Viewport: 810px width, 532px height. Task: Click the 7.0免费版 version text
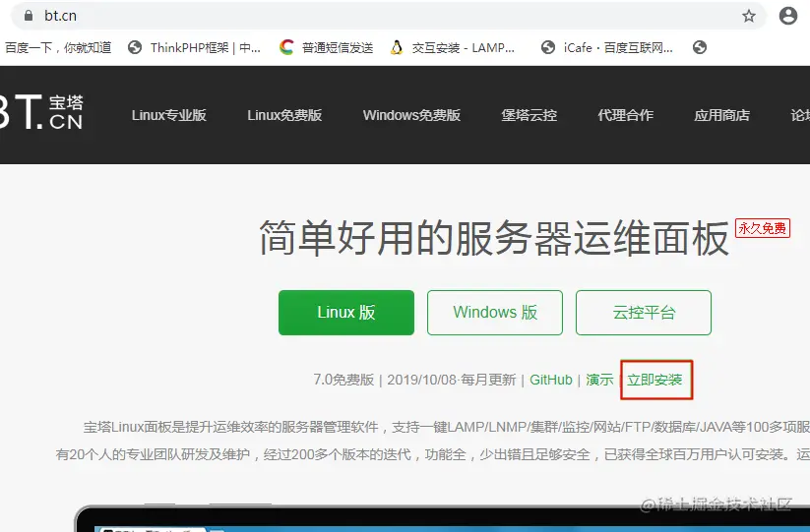(343, 380)
